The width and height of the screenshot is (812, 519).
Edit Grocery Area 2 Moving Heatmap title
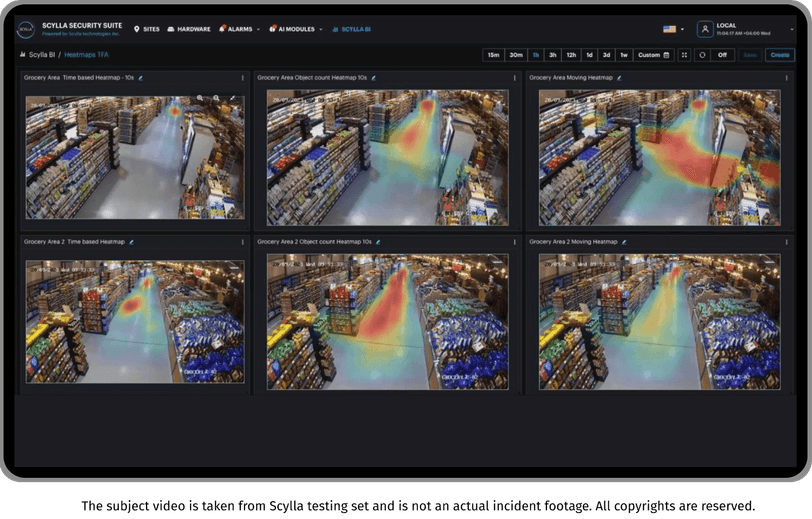tap(624, 242)
